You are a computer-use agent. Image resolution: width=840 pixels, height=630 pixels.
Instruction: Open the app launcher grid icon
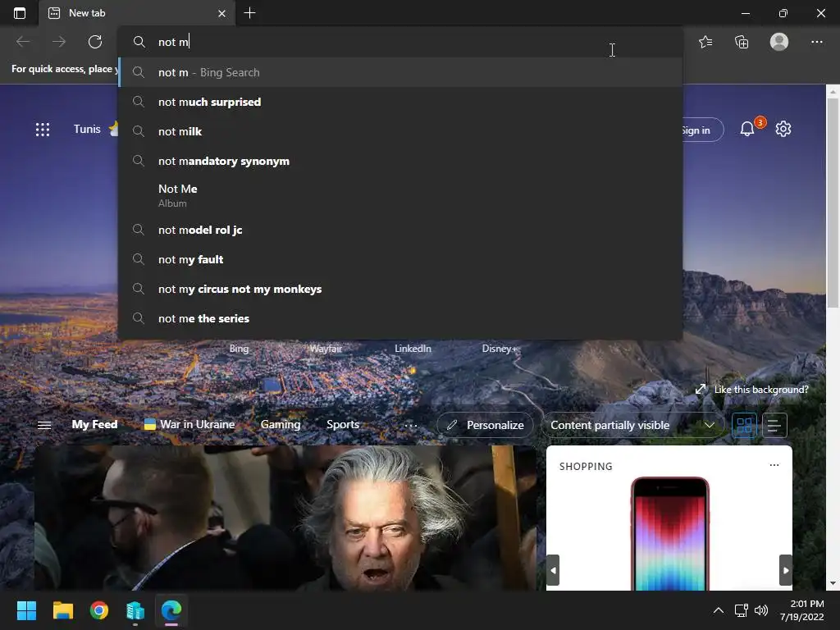(43, 130)
